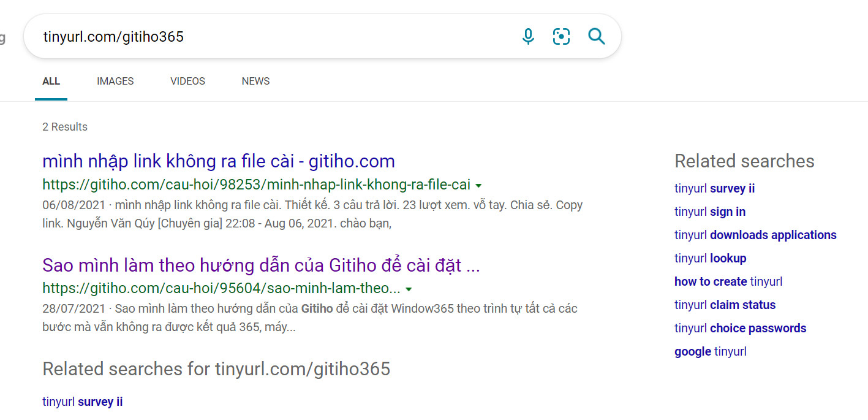Open result 'mình nhập link không ra file cài'
Viewport: 868px width, 420px height.
(219, 161)
